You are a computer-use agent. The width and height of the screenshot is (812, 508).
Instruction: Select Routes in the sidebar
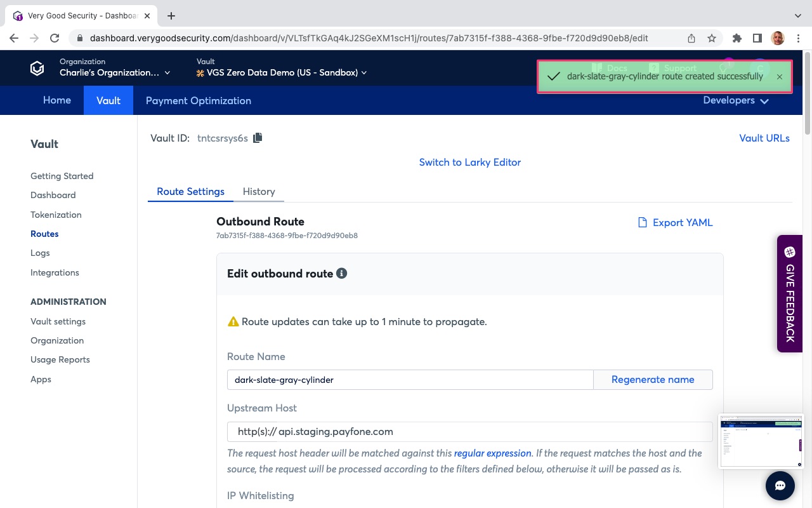[44, 234]
